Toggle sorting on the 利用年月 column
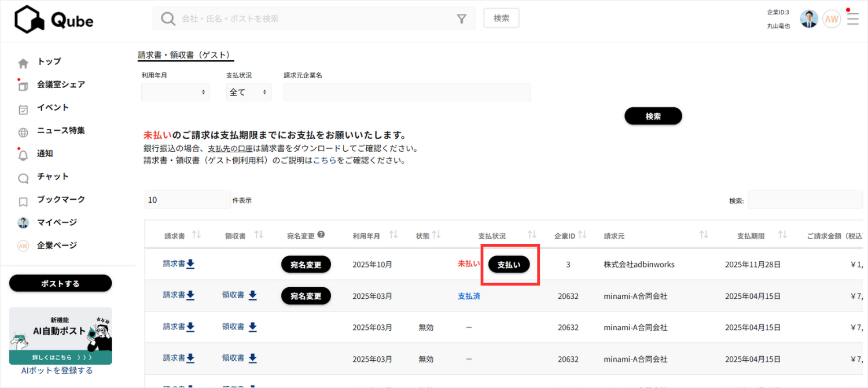The image size is (868, 388). click(394, 235)
